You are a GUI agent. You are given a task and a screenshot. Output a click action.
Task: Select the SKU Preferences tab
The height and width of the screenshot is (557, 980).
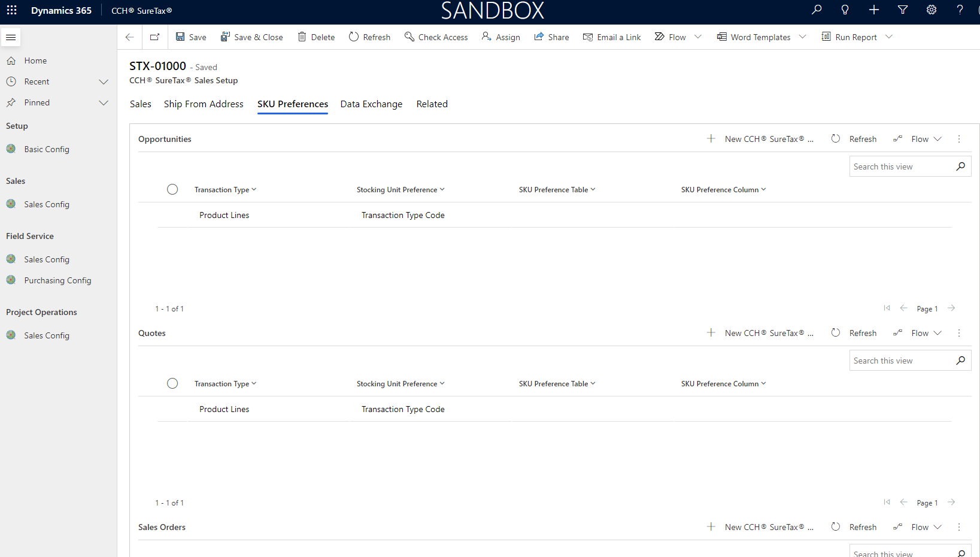pyautogui.click(x=293, y=104)
